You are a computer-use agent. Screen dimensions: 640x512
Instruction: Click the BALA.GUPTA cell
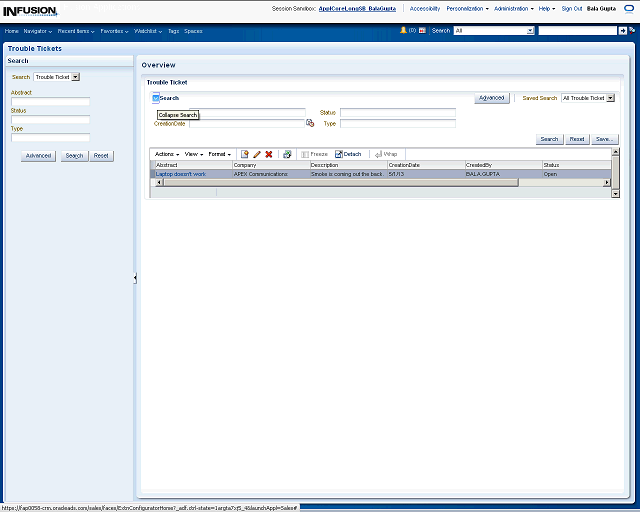503,174
